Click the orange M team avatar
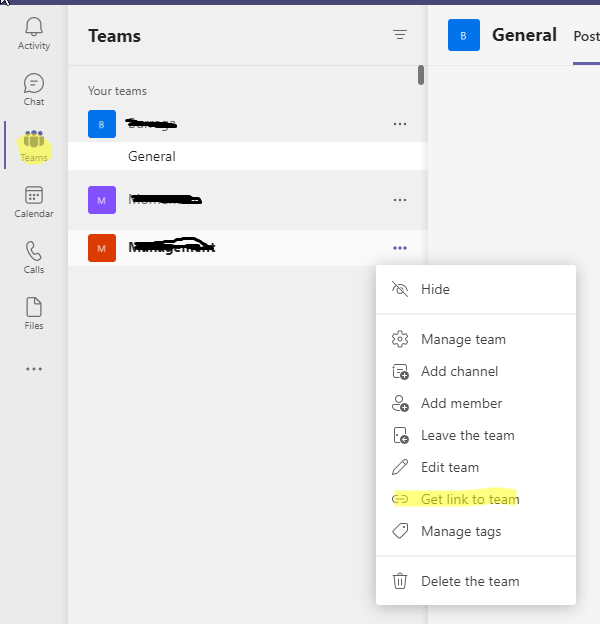600x624 pixels. coord(102,248)
